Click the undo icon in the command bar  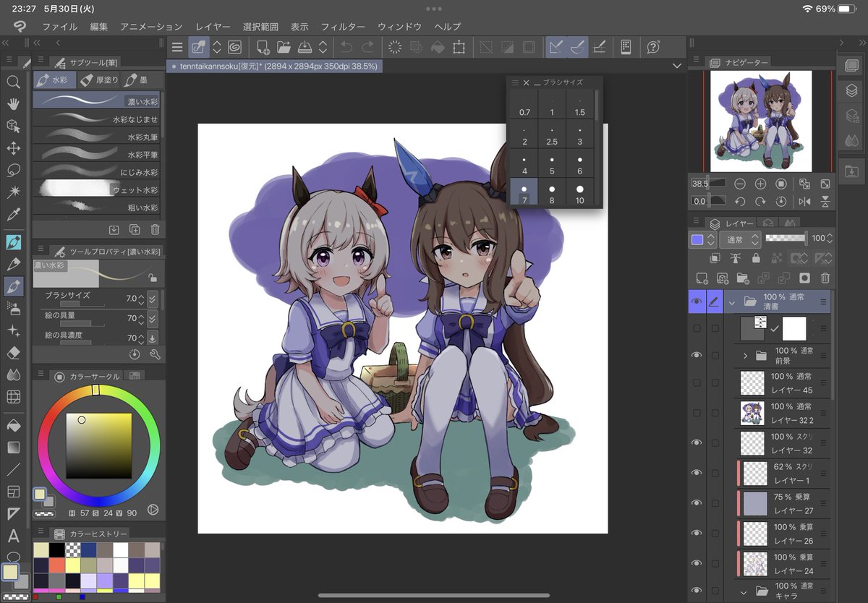coord(346,47)
